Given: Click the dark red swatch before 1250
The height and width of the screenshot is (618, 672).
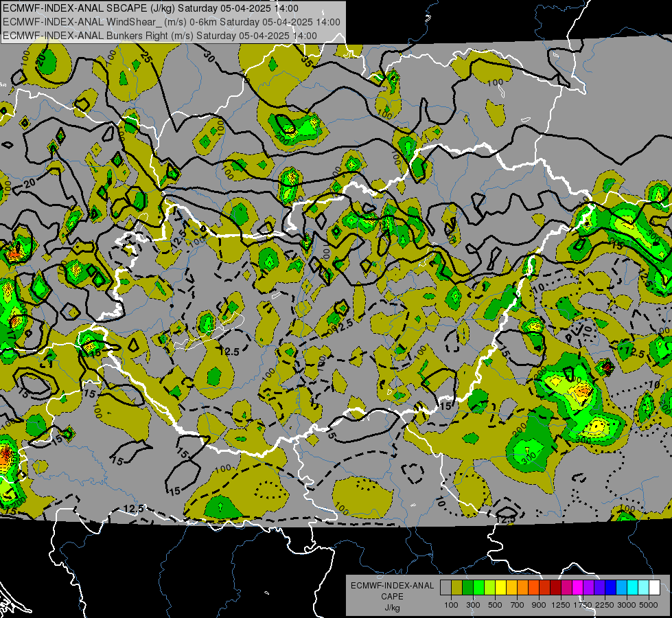Looking at the screenshot, I should point(555,588).
